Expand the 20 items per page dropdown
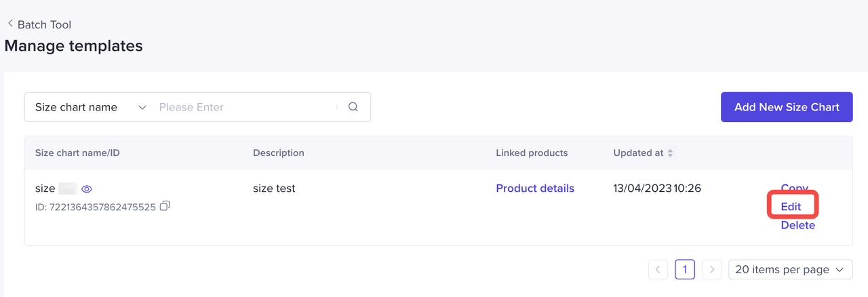The height and width of the screenshot is (297, 868). point(790,269)
